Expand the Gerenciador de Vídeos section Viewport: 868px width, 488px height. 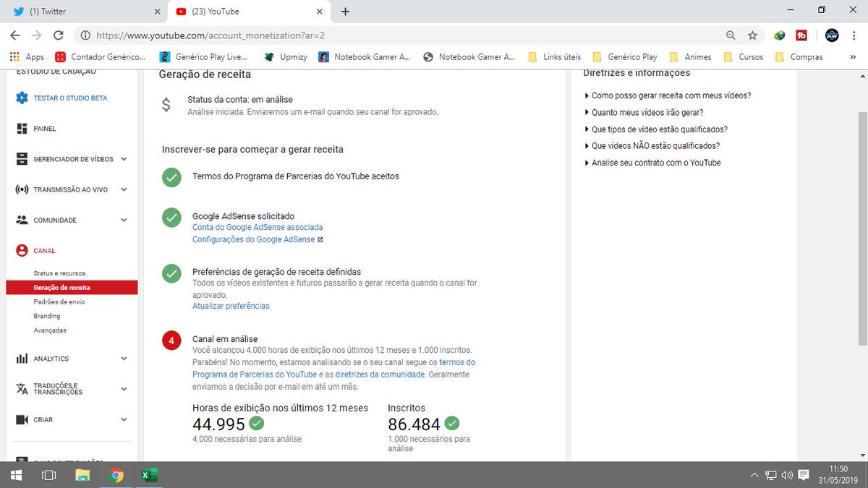tap(124, 159)
